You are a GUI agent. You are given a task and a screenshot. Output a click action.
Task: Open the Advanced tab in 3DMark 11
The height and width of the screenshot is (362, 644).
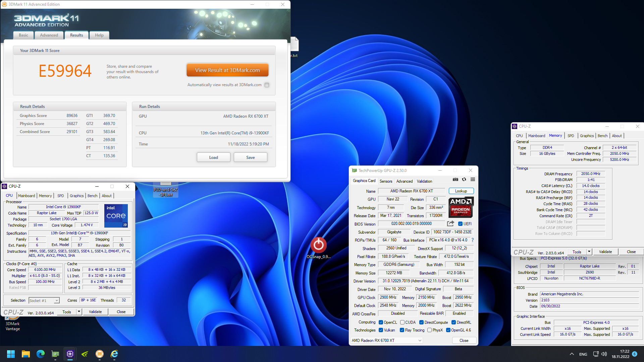point(49,35)
